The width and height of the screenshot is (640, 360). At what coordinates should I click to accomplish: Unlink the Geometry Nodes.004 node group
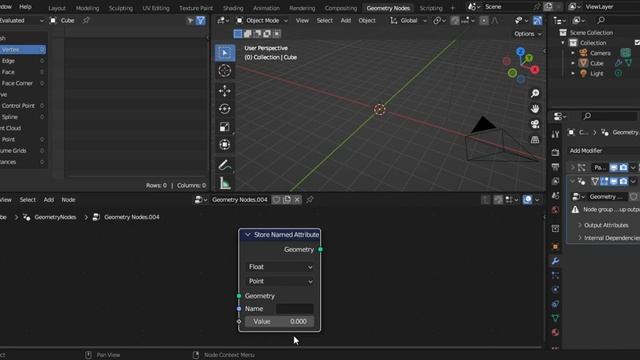coord(297,200)
